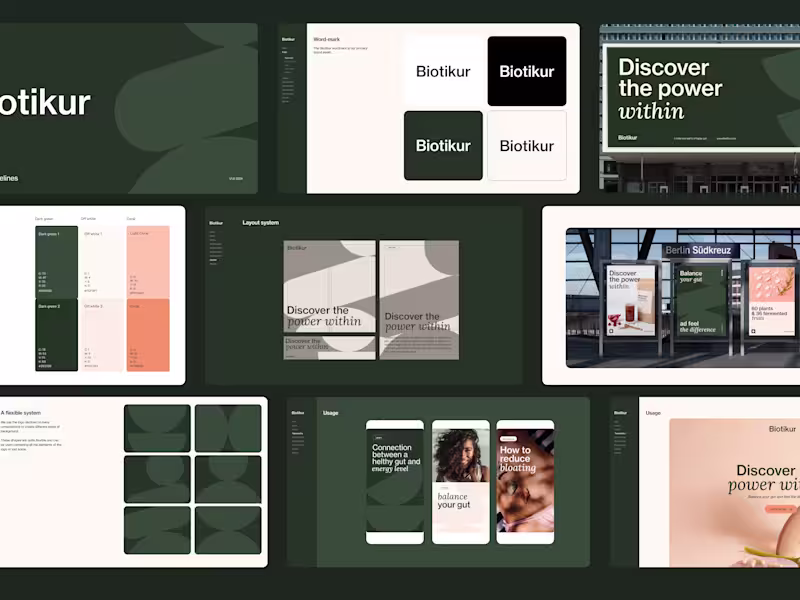
Task: Open the "Connection between a healthy gut" phone screen
Action: (x=395, y=482)
